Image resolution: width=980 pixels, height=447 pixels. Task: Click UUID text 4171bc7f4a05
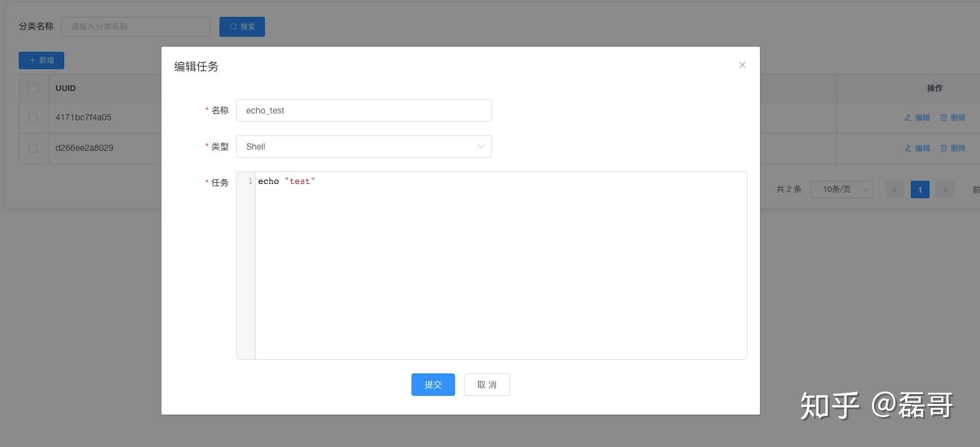84,117
